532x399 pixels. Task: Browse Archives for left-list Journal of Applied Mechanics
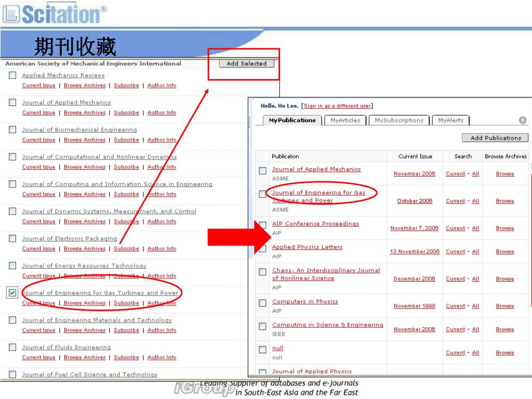point(85,113)
